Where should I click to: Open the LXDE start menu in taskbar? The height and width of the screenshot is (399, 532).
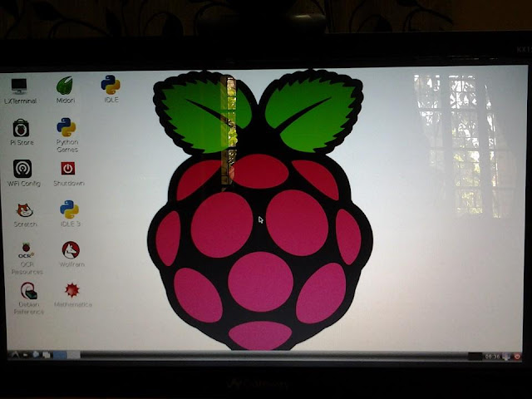point(15,355)
